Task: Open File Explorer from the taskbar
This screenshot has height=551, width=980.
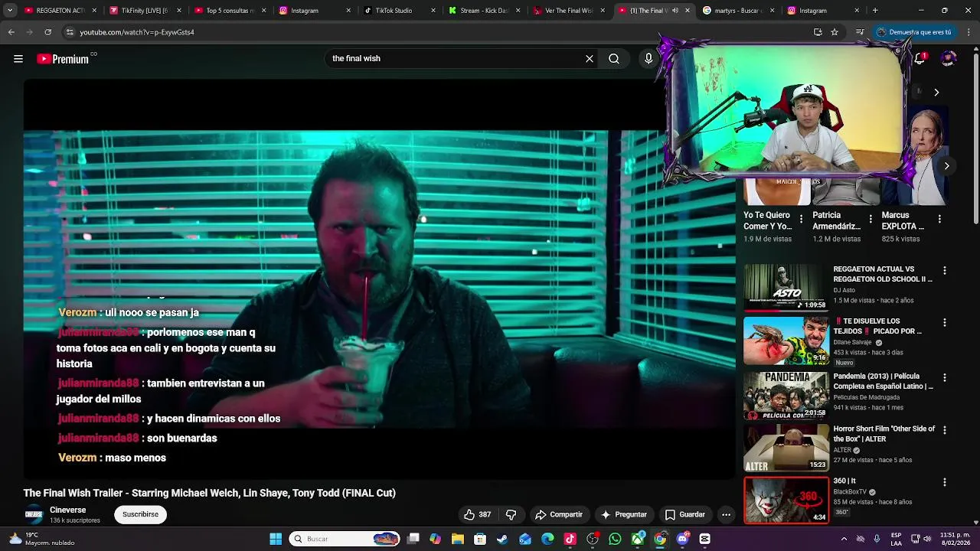Action: tap(457, 539)
